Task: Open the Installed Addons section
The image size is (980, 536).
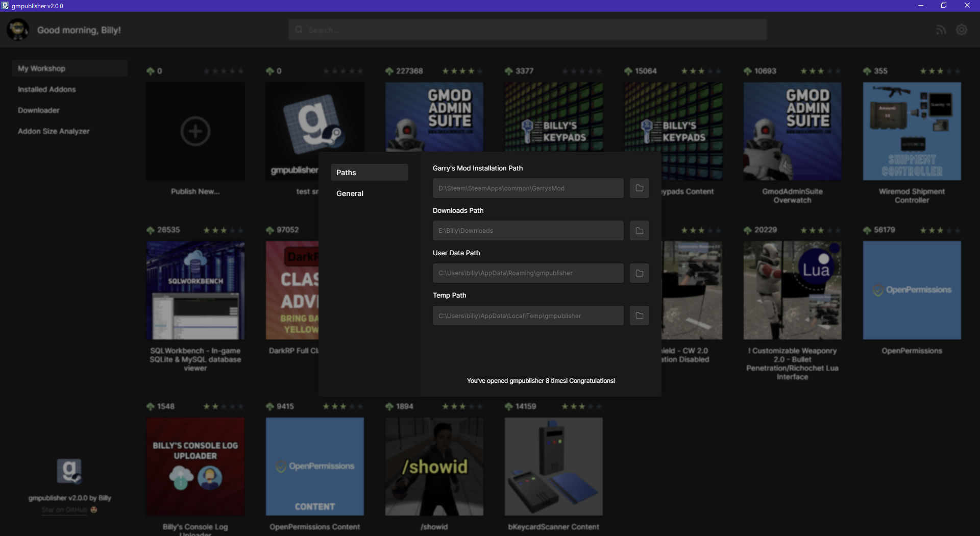Action: (47, 89)
